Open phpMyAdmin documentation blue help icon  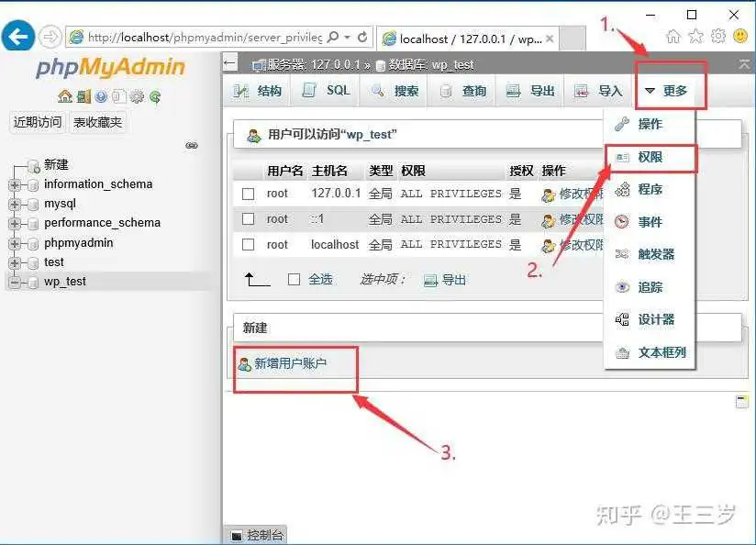pyautogui.click(x=101, y=97)
